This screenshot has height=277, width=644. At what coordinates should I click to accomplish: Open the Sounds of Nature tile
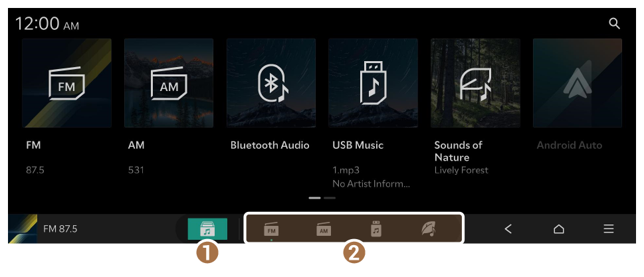click(475, 83)
